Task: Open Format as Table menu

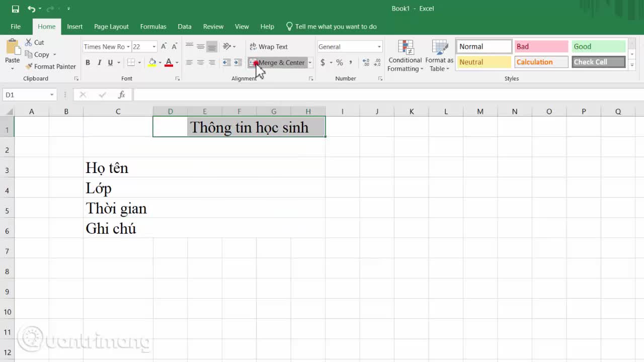Action: click(439, 56)
